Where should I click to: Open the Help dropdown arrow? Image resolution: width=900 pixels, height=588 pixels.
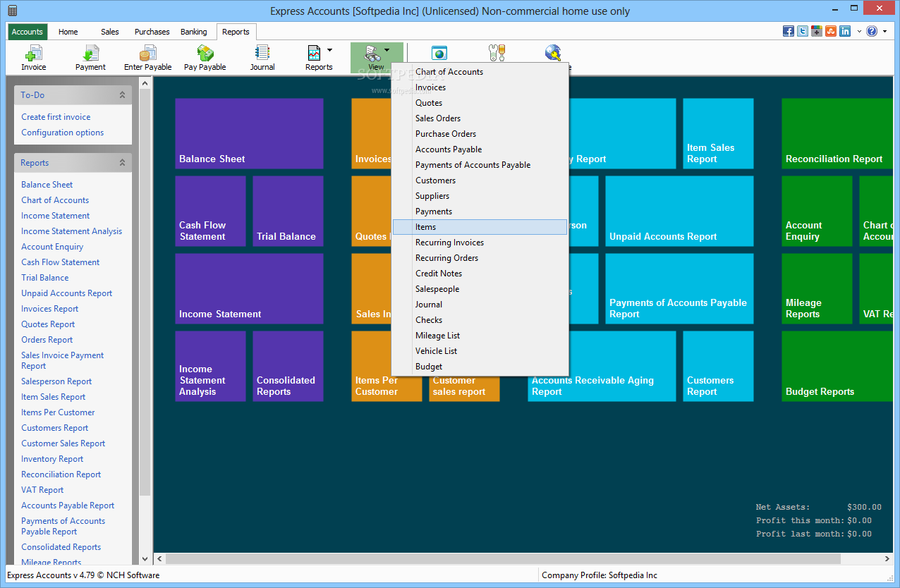[x=884, y=32]
